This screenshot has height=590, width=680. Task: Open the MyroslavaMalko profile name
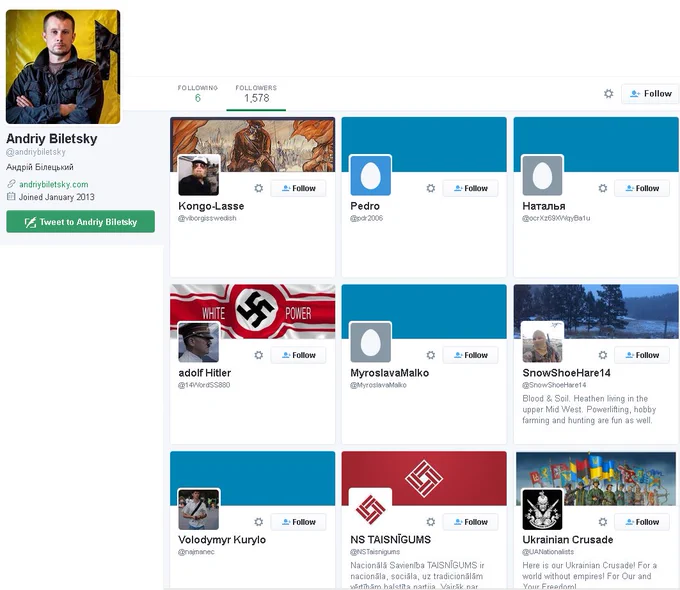point(389,373)
